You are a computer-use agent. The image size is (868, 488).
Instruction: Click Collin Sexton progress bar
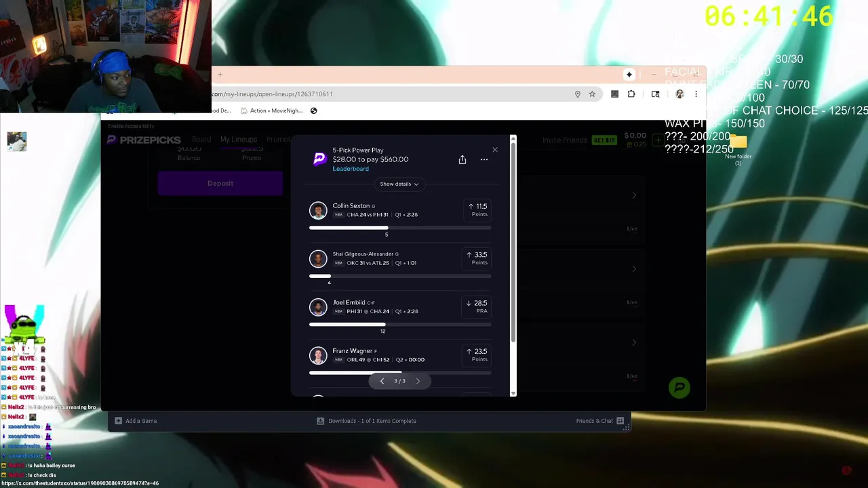[400, 228]
